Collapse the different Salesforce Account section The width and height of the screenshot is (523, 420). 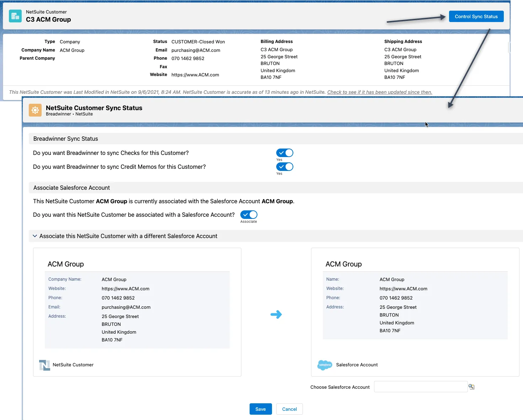pos(35,236)
